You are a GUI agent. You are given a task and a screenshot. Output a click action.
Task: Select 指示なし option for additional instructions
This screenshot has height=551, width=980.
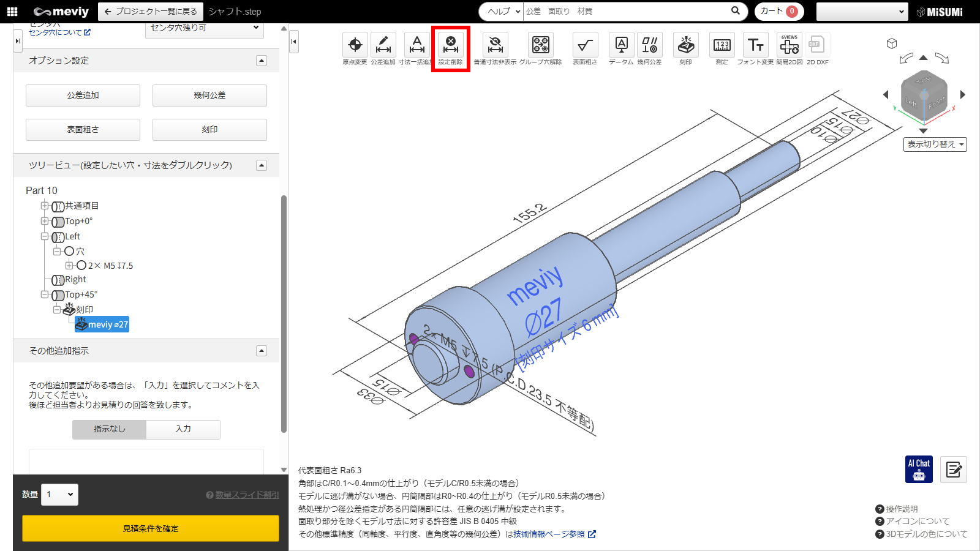(x=110, y=429)
